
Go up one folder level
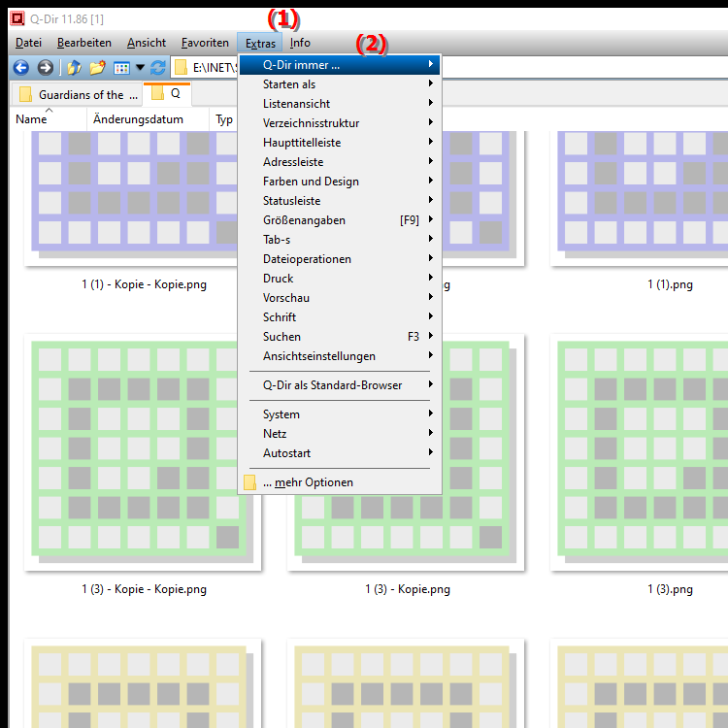(x=74, y=68)
